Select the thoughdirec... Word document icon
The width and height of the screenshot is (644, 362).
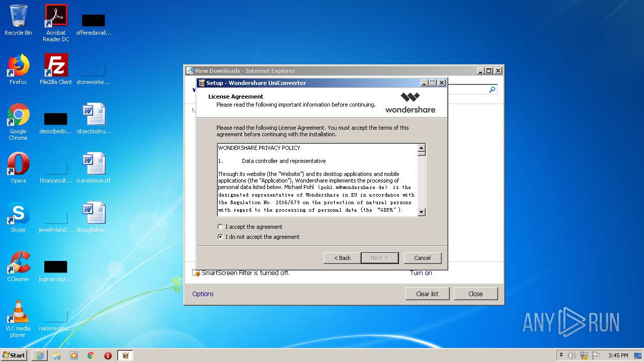[x=94, y=218]
